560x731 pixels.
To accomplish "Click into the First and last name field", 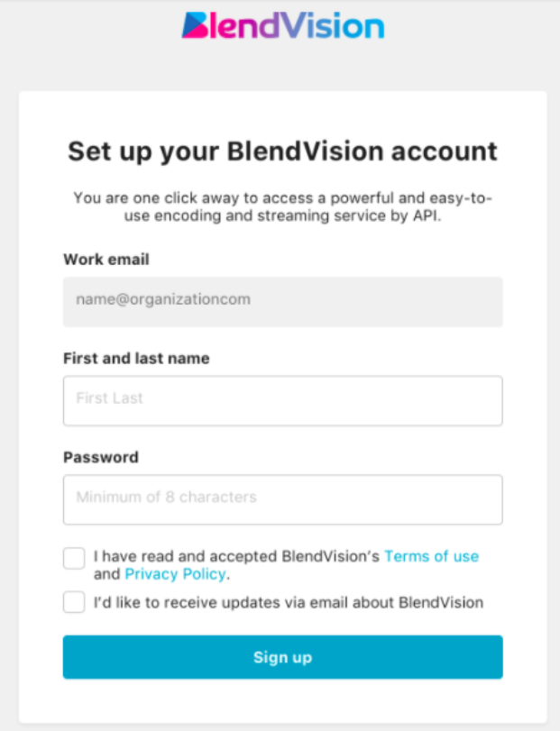I will (282, 400).
